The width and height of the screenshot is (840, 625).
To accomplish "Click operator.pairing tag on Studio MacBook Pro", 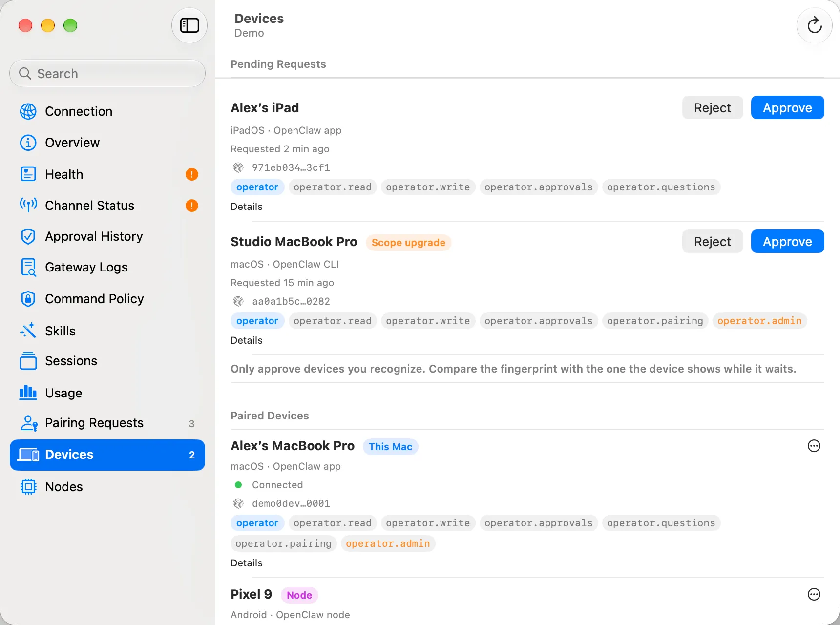I will (x=655, y=321).
